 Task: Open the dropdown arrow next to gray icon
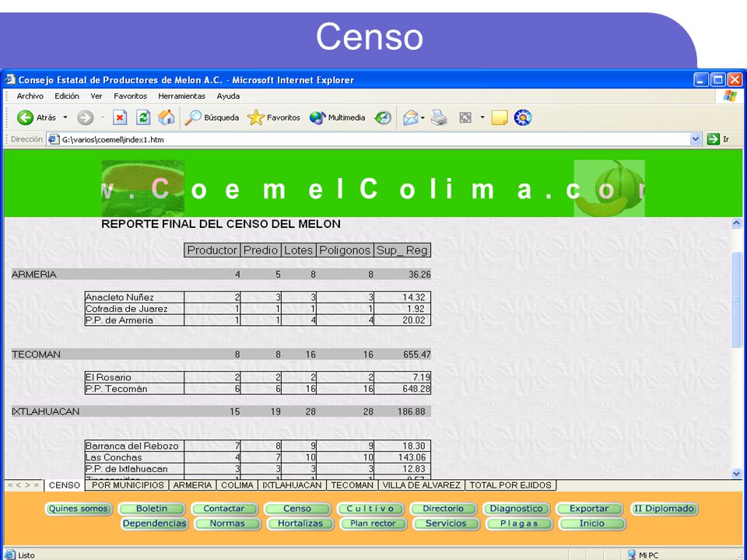tap(482, 117)
